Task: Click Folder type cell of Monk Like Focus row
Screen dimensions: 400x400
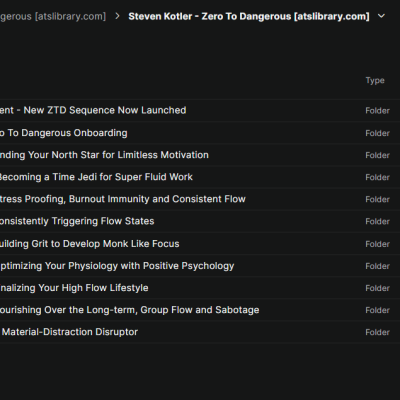Action: tap(377, 244)
